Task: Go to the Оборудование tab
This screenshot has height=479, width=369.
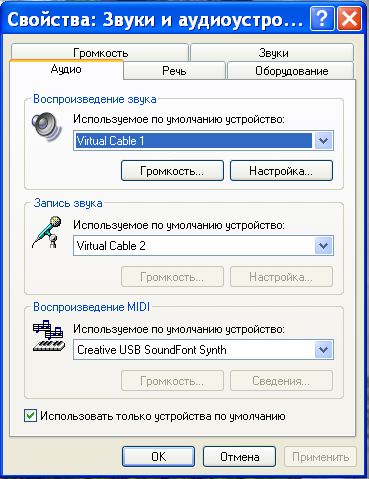Action: 291,71
